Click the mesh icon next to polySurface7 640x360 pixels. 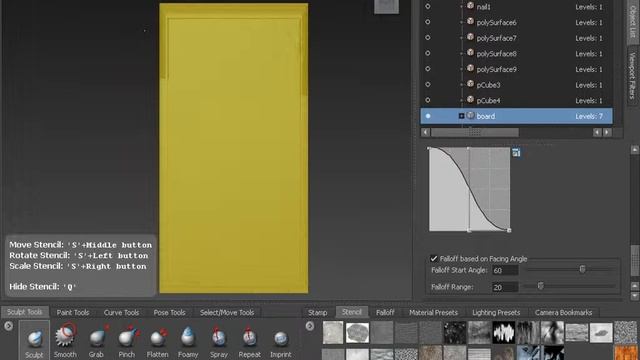point(470,37)
